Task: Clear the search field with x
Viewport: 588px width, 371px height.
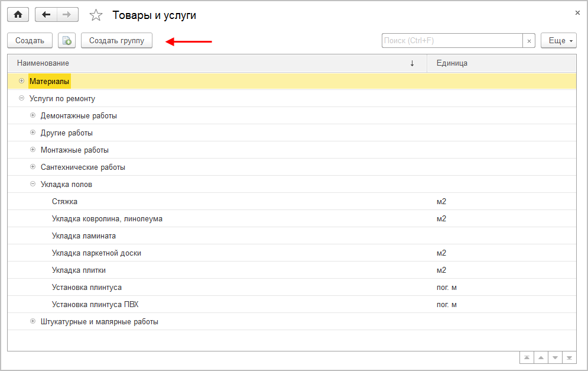Action: tap(529, 40)
